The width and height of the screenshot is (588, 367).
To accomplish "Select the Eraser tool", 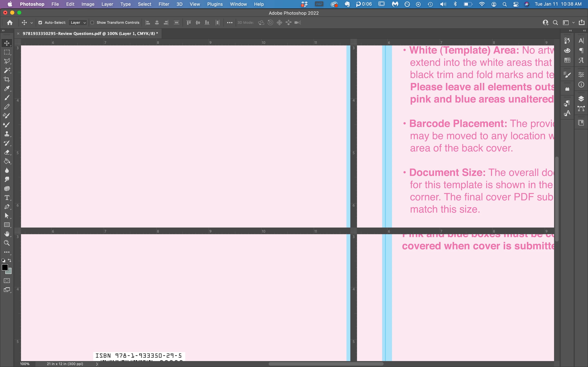I will [7, 152].
